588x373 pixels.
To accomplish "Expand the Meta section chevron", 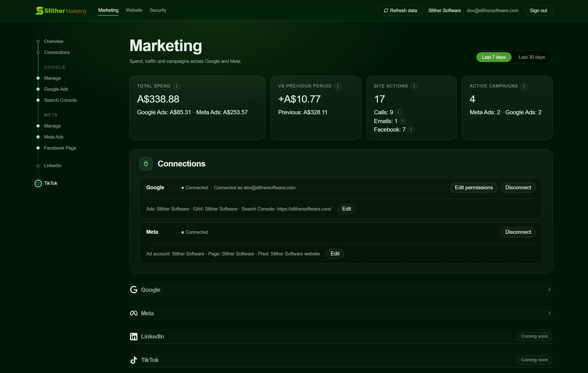I will tap(549, 313).
